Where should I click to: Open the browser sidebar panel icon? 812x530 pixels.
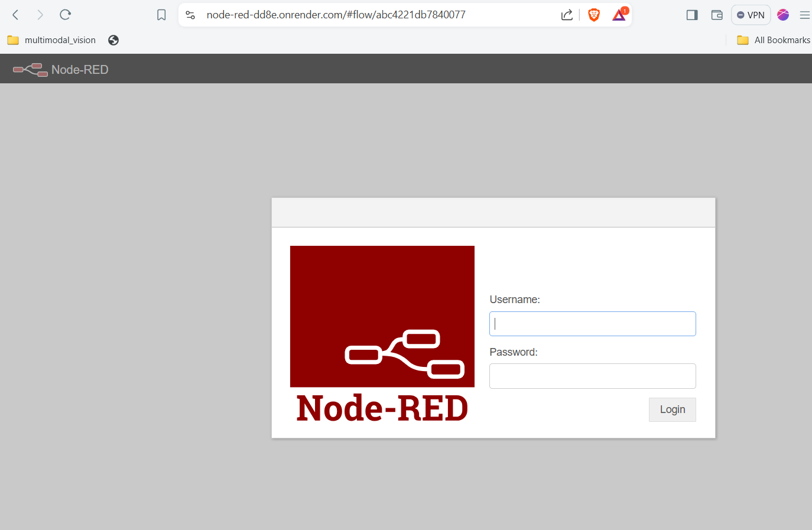click(x=691, y=15)
